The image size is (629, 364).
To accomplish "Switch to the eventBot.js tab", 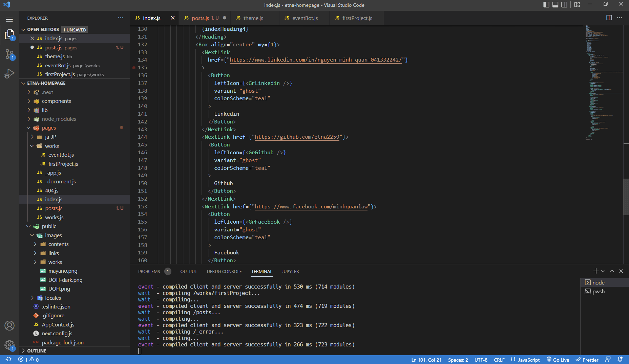I will click(305, 18).
